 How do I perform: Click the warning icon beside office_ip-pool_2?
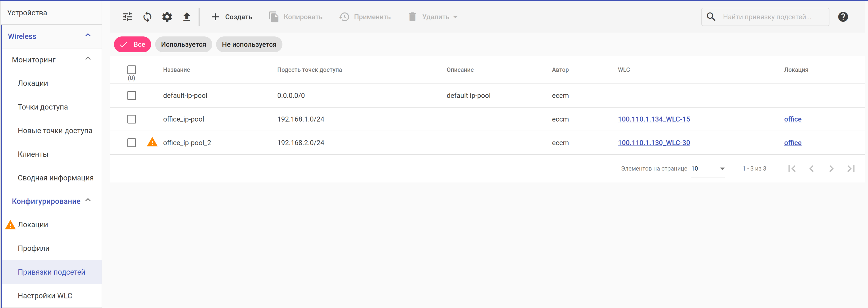coord(152,142)
